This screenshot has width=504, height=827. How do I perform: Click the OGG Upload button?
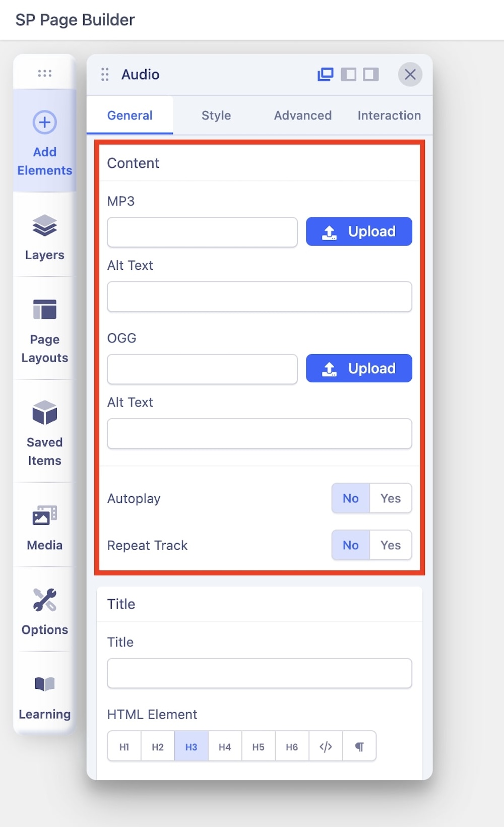coord(359,369)
